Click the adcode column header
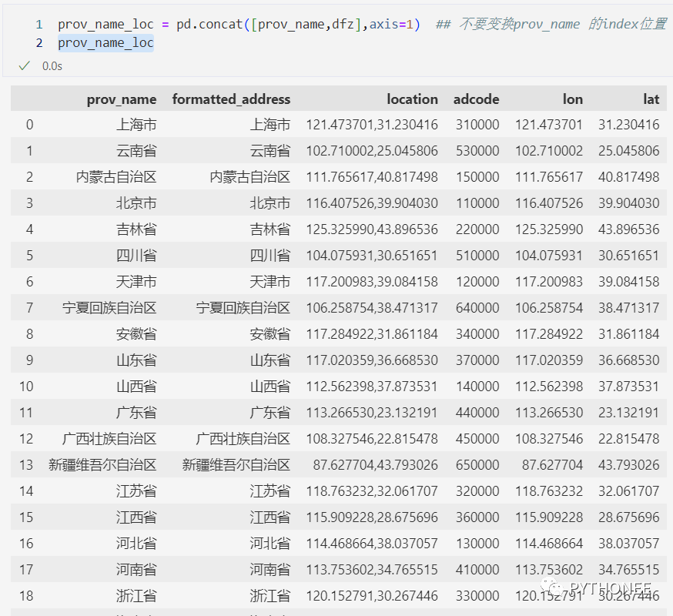 476,99
